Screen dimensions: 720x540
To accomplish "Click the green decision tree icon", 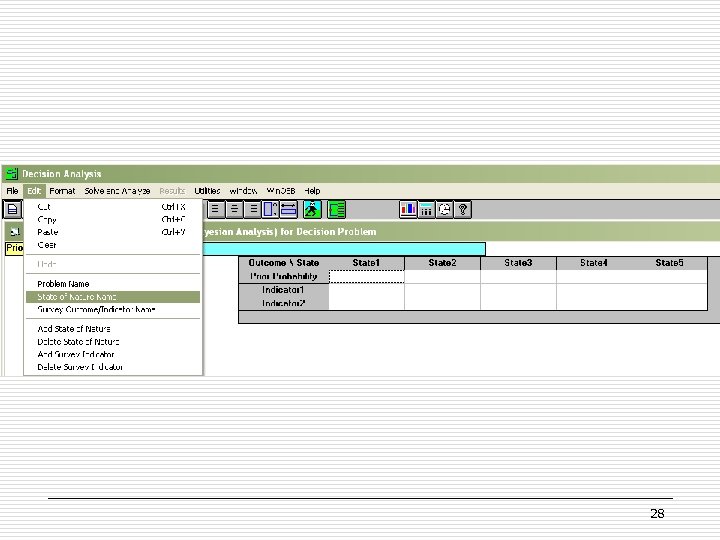I will [336, 209].
